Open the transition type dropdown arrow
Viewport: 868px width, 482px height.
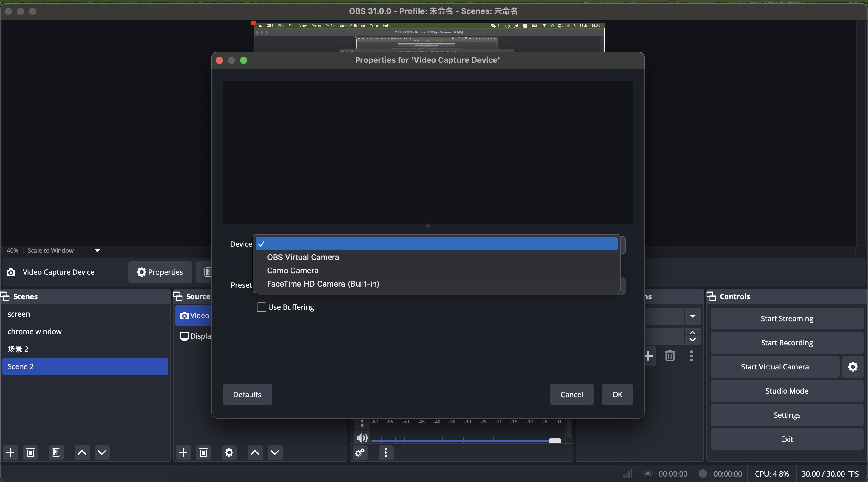point(693,316)
